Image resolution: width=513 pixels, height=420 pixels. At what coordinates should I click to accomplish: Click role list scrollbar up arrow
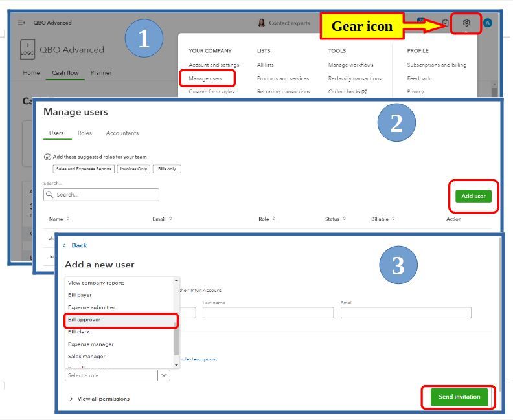(176, 280)
